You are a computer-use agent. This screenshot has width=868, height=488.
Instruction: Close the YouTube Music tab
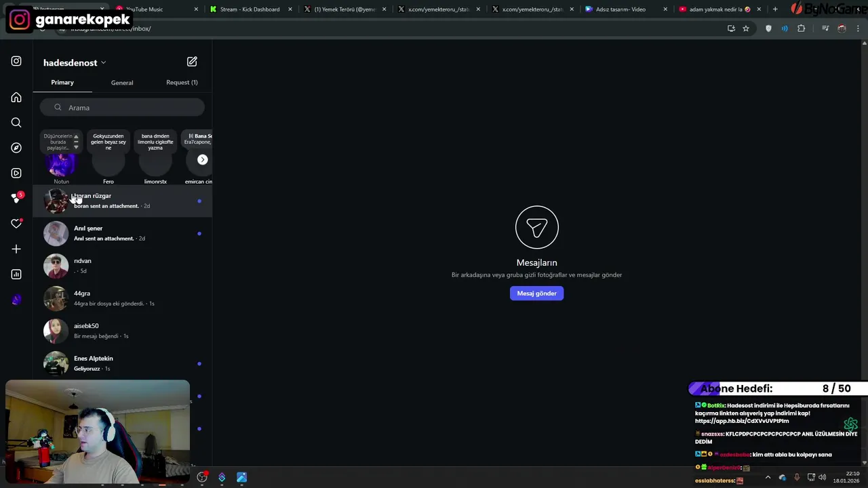click(197, 9)
